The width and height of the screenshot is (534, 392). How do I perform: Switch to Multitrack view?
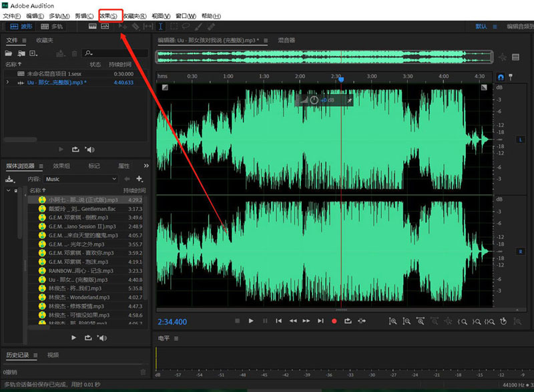pyautogui.click(x=52, y=27)
